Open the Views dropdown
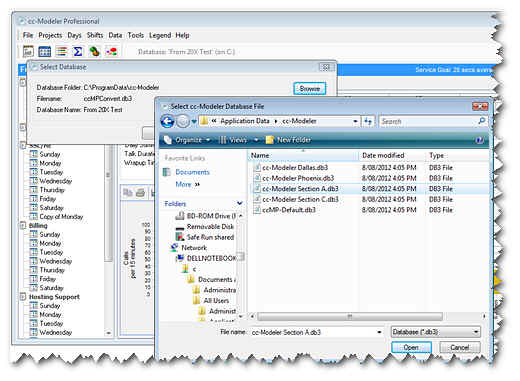This screenshot has height=381, width=520. [239, 140]
